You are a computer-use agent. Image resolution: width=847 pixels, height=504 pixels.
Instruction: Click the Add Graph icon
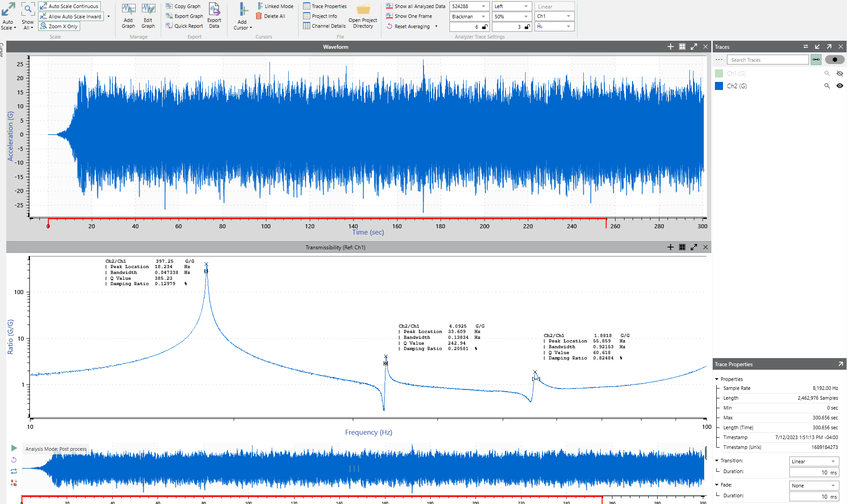(128, 16)
